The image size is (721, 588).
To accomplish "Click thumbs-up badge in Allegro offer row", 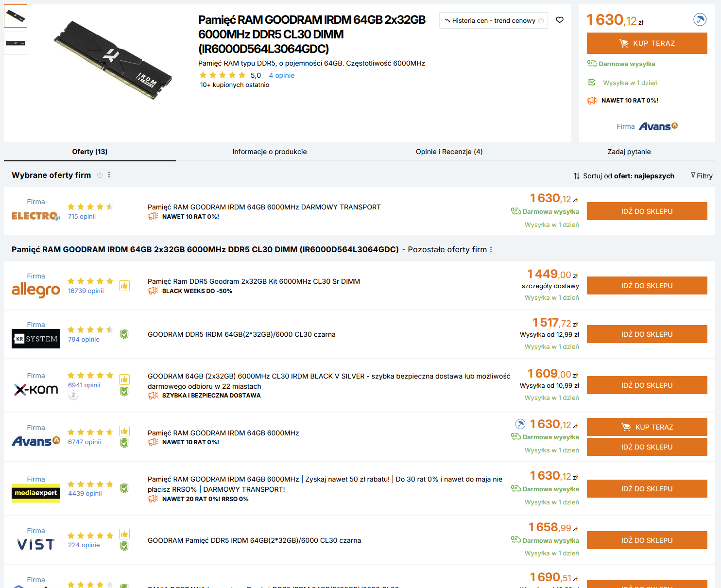I will (x=124, y=286).
